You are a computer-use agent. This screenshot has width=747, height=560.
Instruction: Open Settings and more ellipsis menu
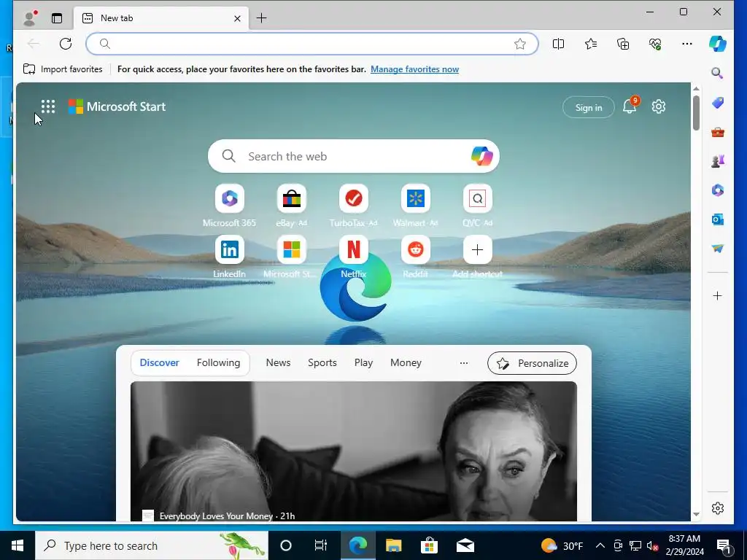[x=687, y=44]
